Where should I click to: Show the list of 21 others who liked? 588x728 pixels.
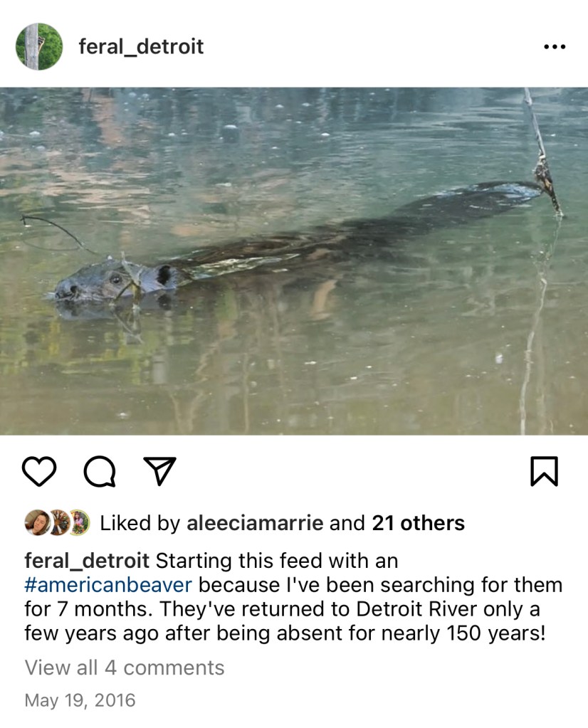pos(418,523)
